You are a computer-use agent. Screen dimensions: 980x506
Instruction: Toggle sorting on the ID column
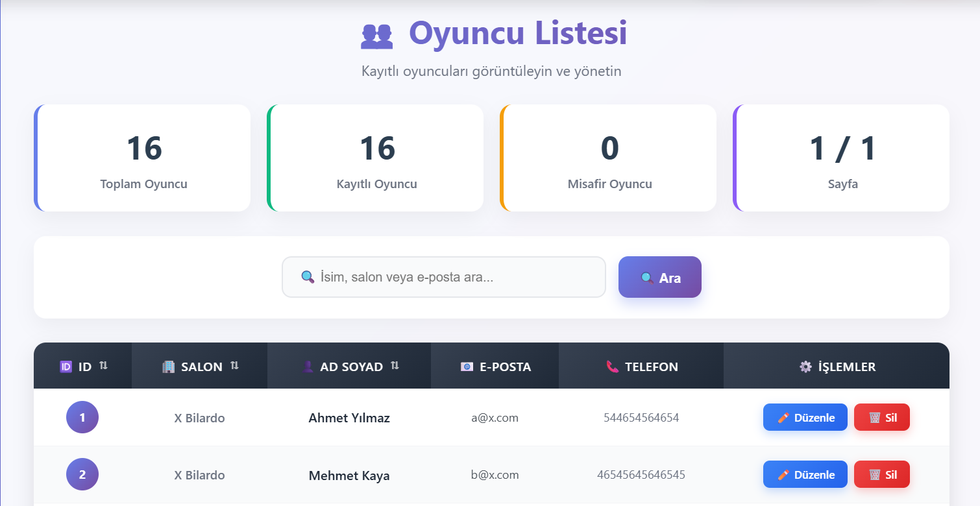[104, 365]
